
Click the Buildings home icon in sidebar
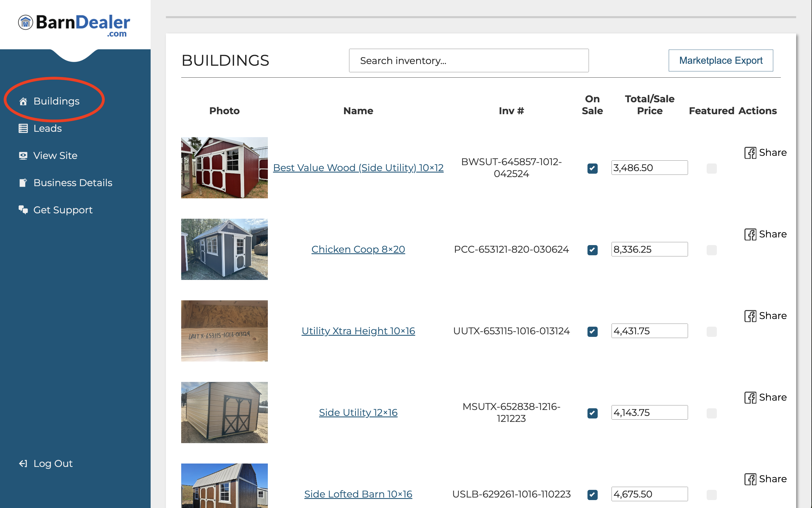click(23, 101)
